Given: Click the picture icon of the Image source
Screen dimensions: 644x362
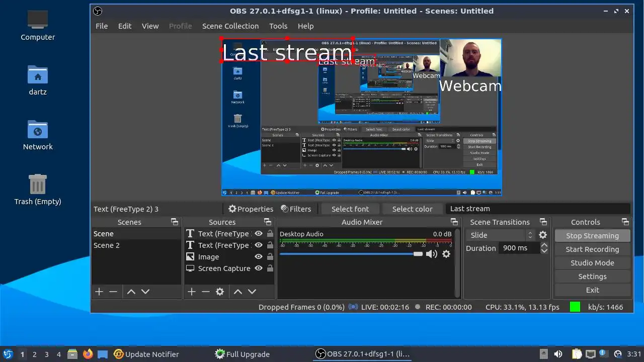Looking at the screenshot, I should point(190,257).
